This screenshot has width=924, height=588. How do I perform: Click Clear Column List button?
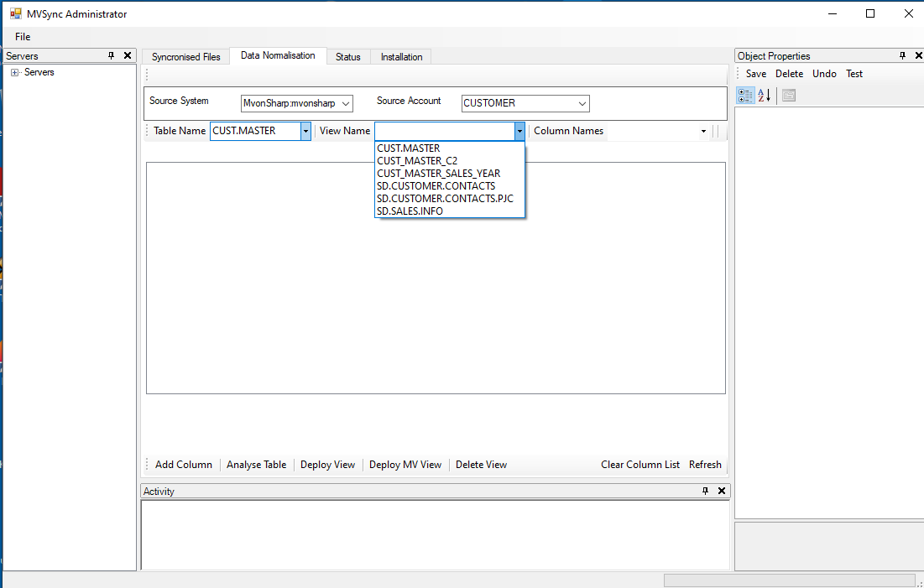640,464
